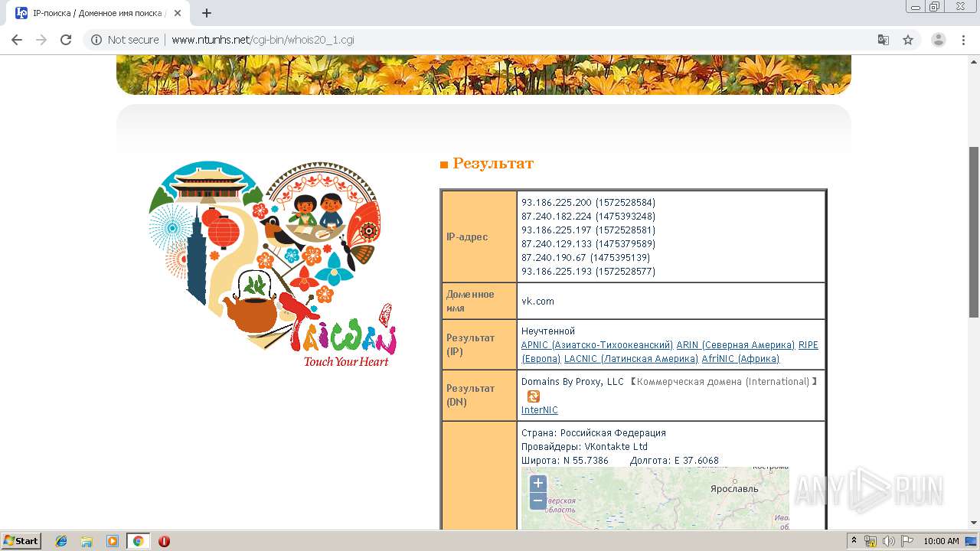Image resolution: width=980 pixels, height=551 pixels.
Task: Open the APNIC (Азиатско-Тихоокеанский) link
Action: click(x=597, y=345)
